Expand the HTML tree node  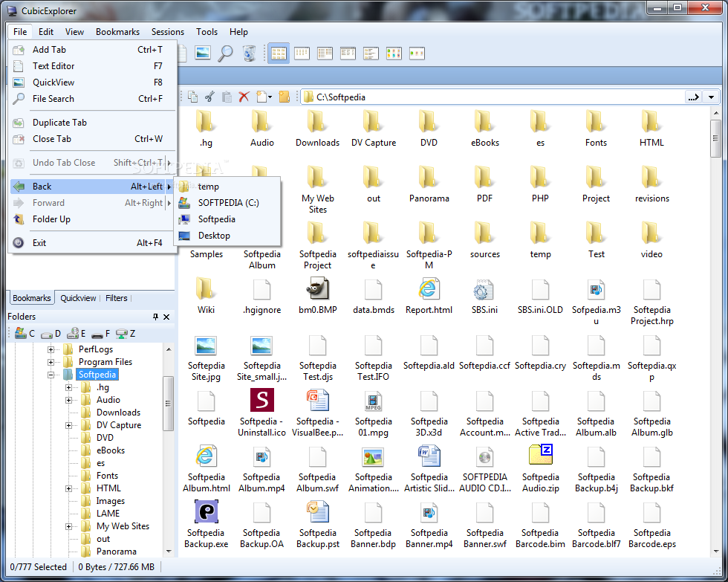(68, 488)
